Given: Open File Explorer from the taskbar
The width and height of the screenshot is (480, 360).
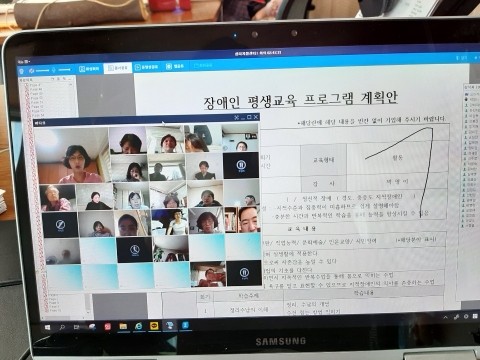Looking at the screenshot, I should point(123,326).
